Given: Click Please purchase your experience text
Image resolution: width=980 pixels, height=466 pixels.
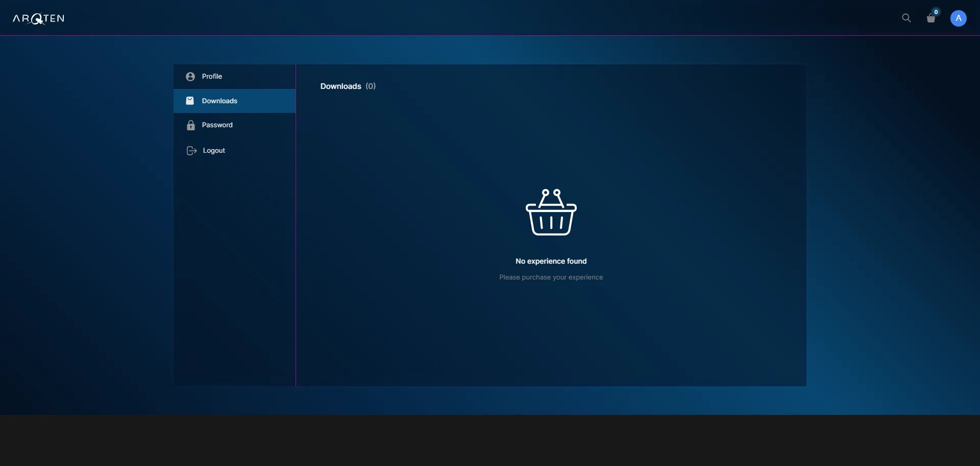Looking at the screenshot, I should tap(551, 277).
